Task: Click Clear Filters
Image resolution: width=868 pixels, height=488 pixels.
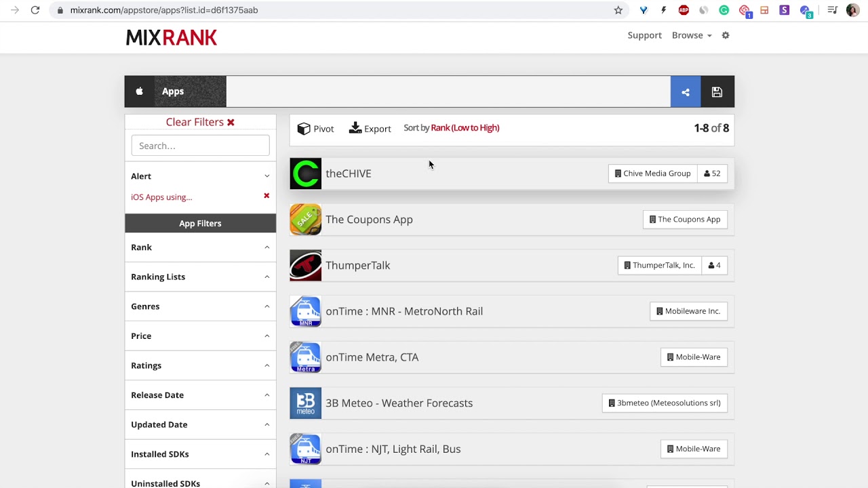Action: [200, 122]
